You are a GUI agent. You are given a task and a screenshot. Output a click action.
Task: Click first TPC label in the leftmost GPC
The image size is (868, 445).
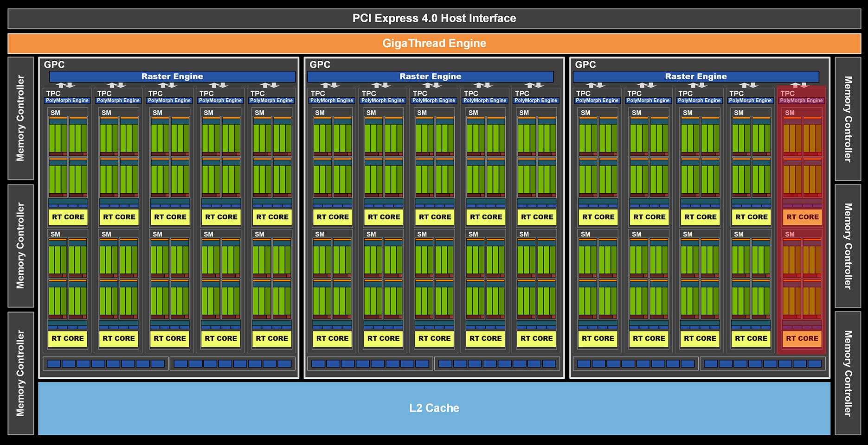[53, 94]
